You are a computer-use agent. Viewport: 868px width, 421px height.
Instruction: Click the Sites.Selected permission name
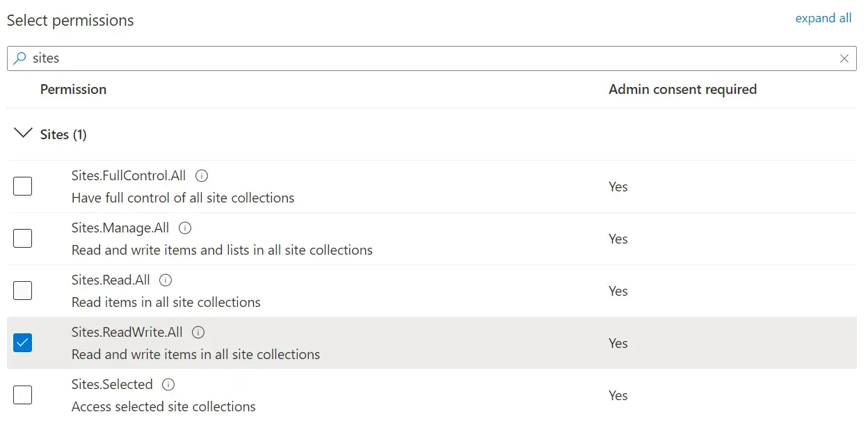click(x=112, y=384)
